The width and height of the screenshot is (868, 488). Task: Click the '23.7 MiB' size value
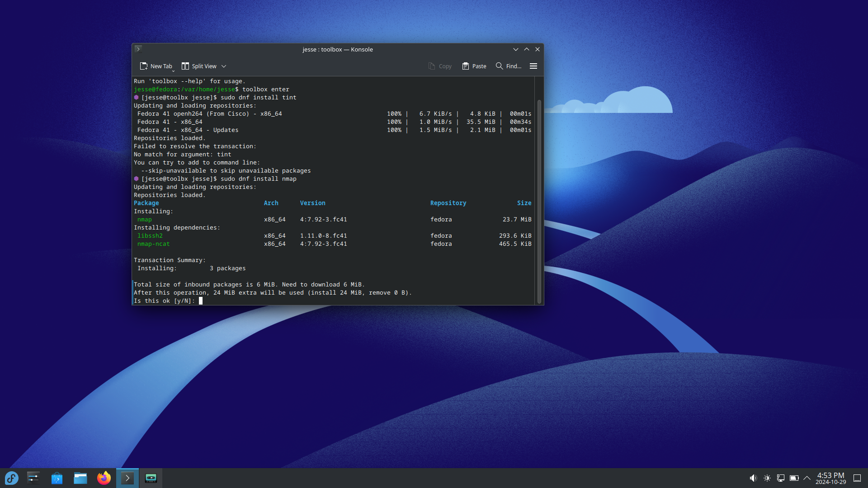[517, 220]
